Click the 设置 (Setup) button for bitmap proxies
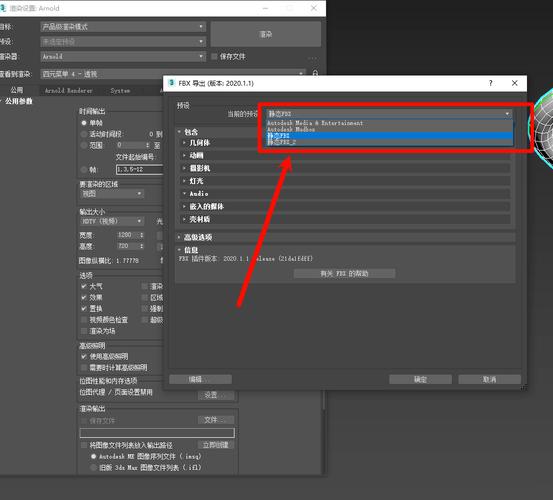 point(216,395)
